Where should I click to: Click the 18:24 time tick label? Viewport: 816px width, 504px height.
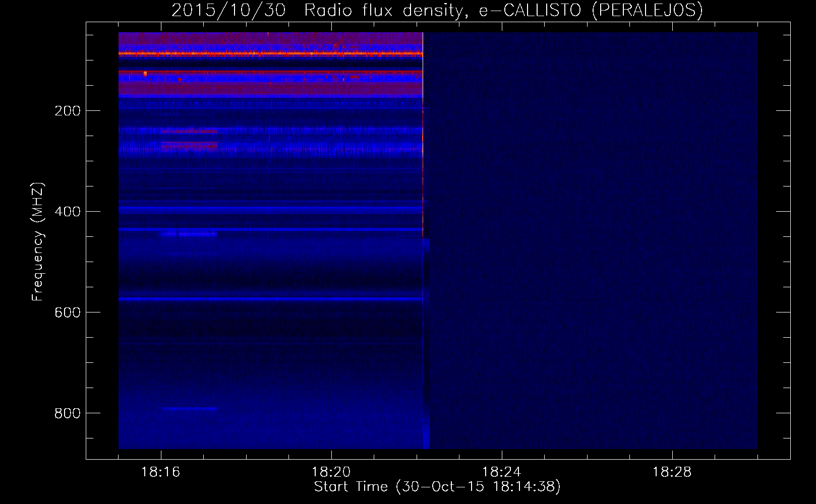click(x=502, y=472)
